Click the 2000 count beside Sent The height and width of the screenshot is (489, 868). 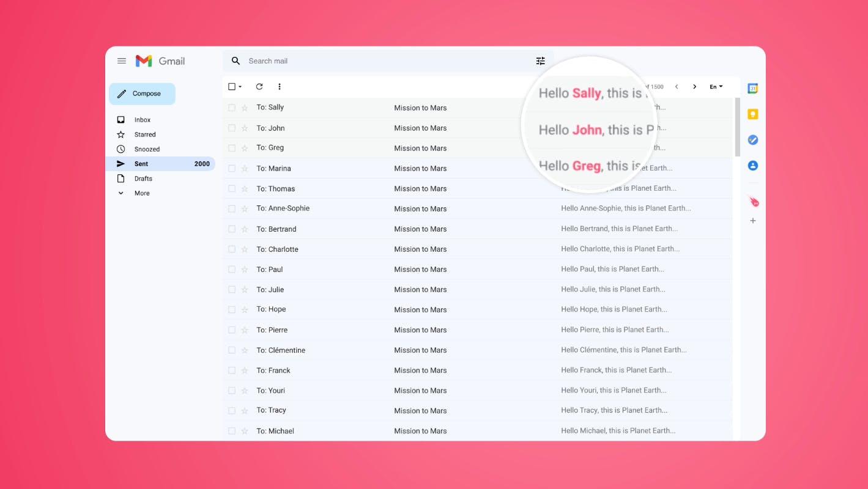(x=202, y=164)
